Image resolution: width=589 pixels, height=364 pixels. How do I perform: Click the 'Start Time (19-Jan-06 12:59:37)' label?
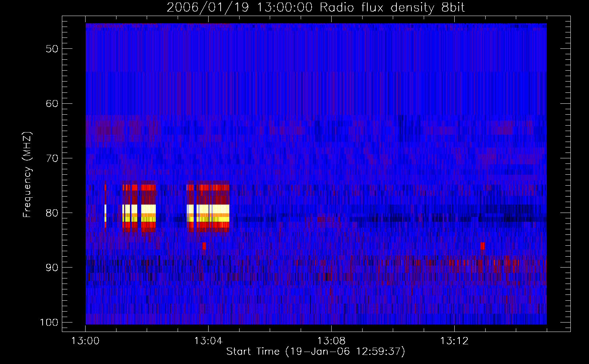point(316,352)
